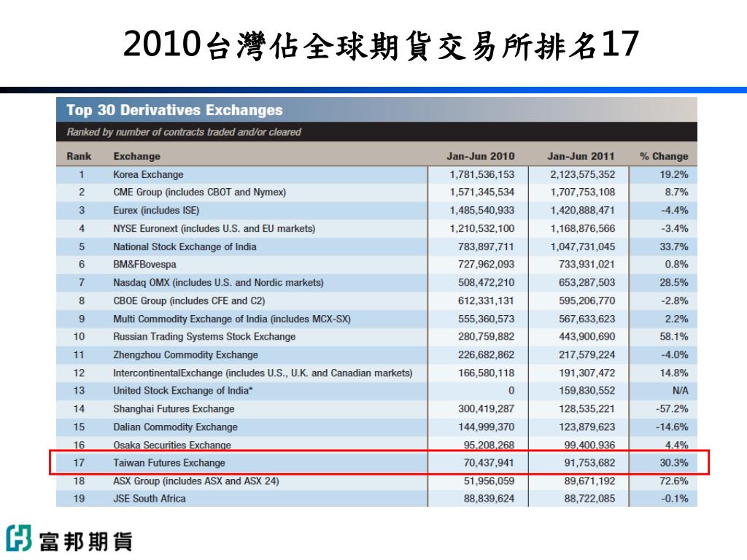The height and width of the screenshot is (560, 747).
Task: Click the value 88,839,624
Action: pos(489,499)
